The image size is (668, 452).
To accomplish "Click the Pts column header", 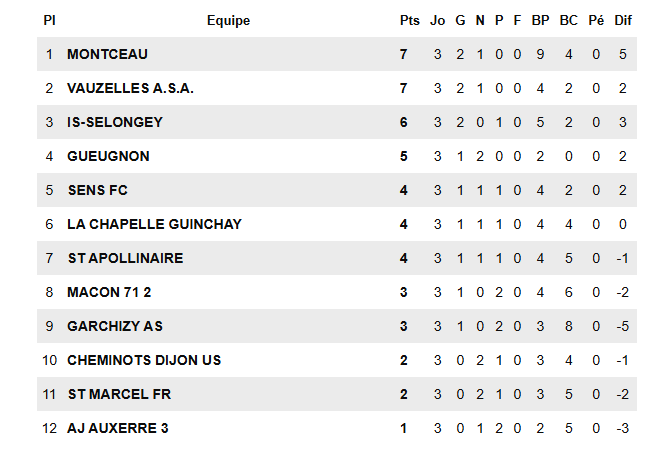I will tap(410, 20).
